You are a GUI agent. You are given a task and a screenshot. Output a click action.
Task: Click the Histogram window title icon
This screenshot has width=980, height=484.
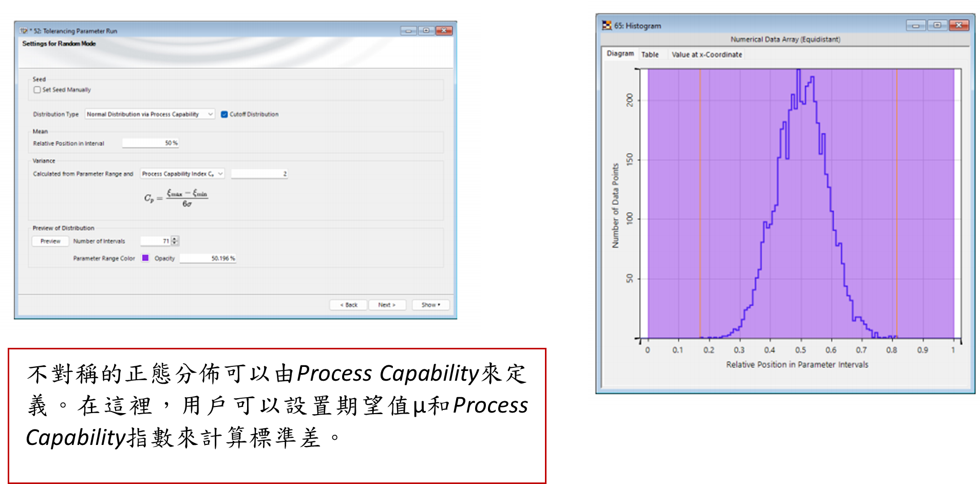(x=607, y=25)
